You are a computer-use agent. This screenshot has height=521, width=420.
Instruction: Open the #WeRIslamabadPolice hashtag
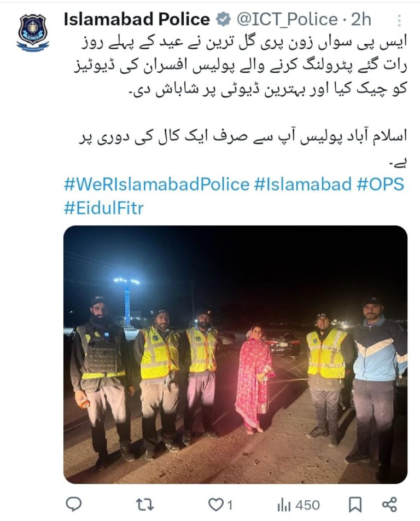[156, 184]
